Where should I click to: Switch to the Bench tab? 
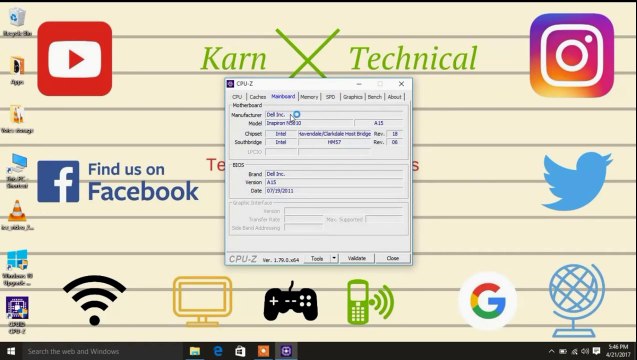(x=375, y=97)
